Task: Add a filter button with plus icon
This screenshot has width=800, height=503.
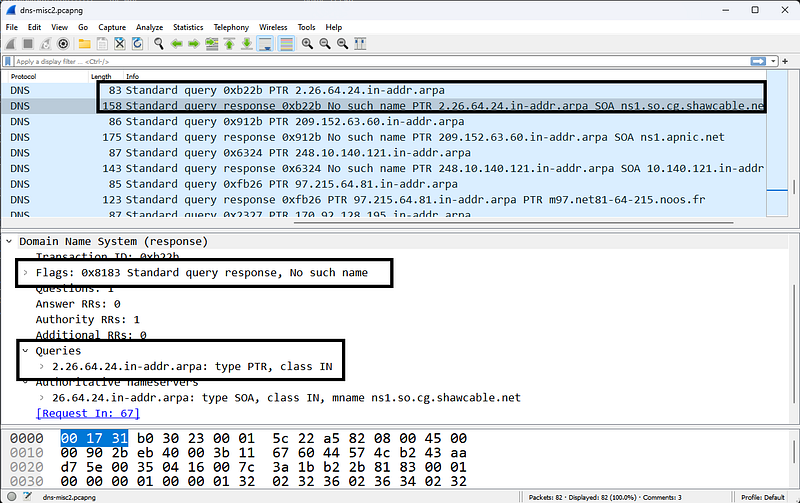Action: pyautogui.click(x=785, y=61)
